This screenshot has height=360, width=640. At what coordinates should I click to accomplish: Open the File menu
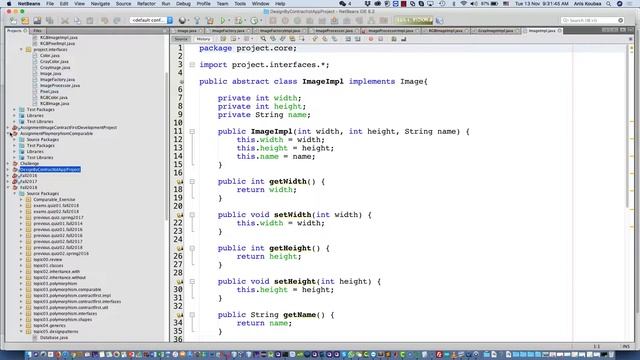point(50,4)
